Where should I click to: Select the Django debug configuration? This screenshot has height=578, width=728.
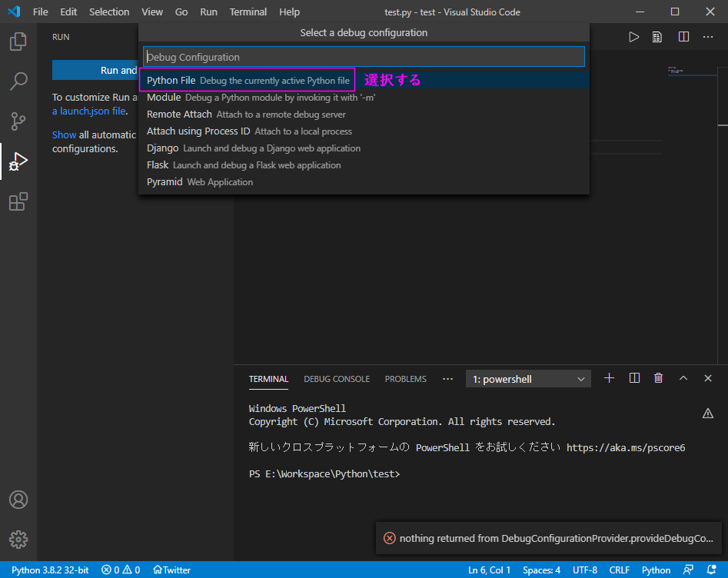coord(364,148)
